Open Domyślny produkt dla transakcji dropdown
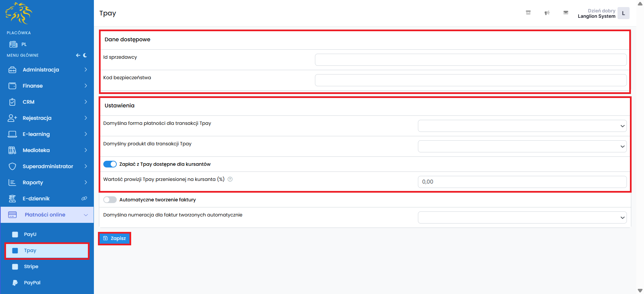 click(522, 147)
